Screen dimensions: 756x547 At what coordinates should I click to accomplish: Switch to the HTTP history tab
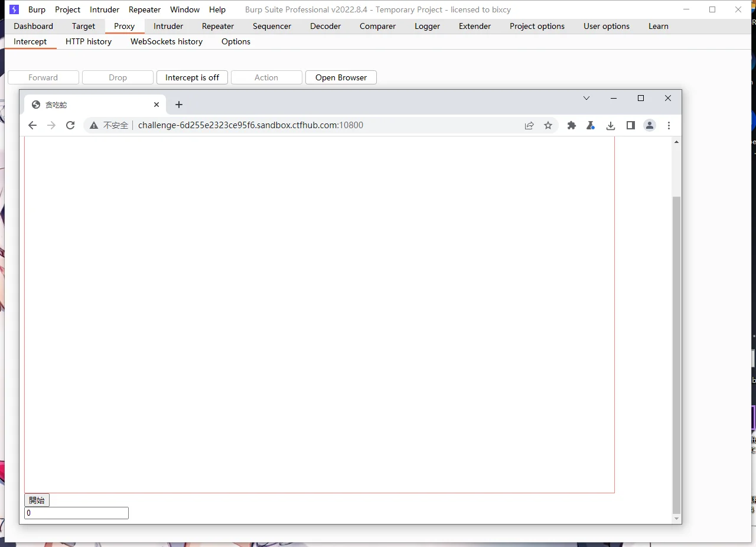[x=89, y=41]
